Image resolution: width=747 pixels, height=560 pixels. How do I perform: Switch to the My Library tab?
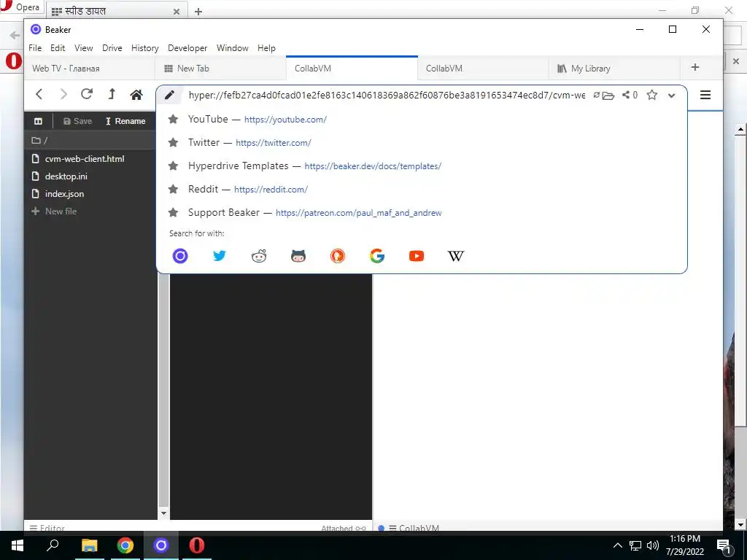(x=614, y=68)
